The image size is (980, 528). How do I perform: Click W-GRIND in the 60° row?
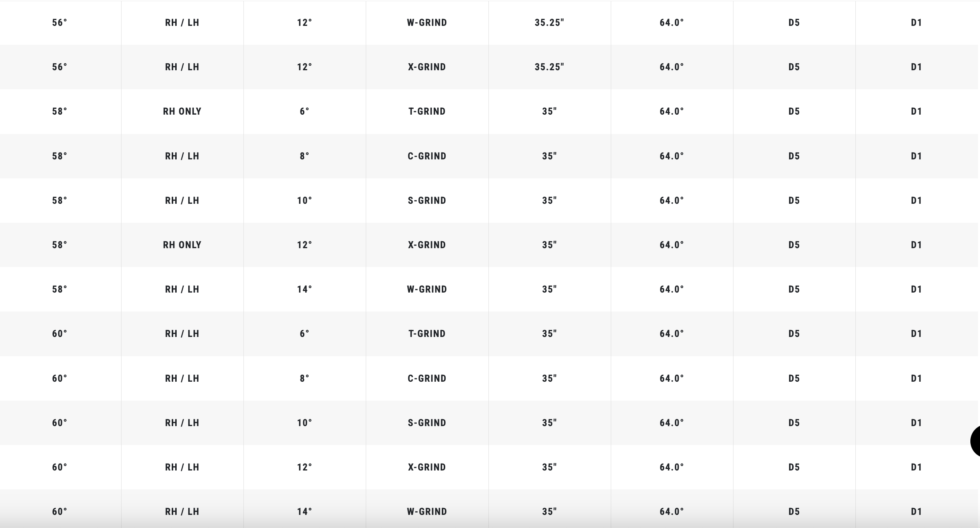pyautogui.click(x=427, y=512)
